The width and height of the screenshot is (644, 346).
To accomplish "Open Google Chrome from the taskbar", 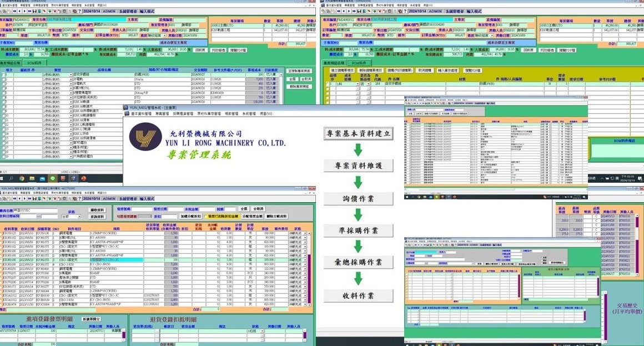I will (x=21, y=179).
